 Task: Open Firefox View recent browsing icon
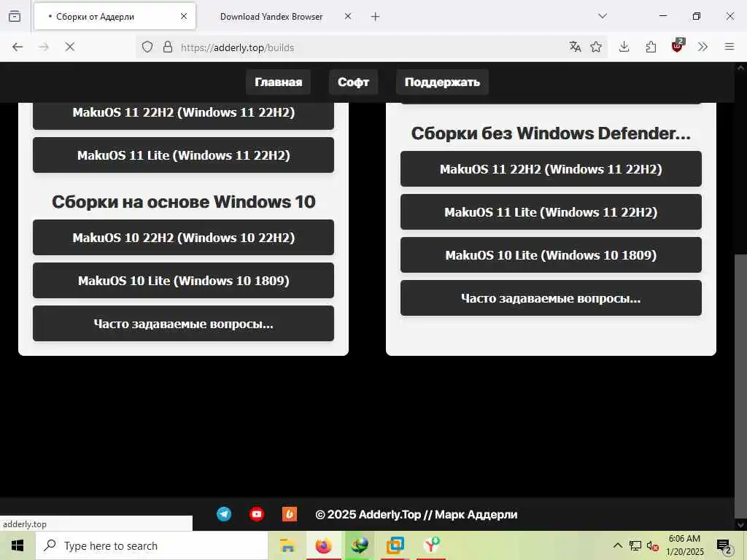tap(15, 16)
